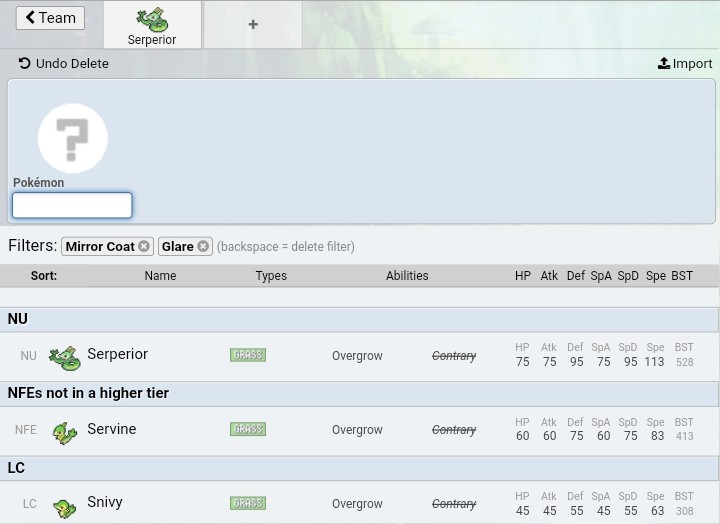Click Servine's BST value 413
Image resolution: width=720 pixels, height=524 pixels.
(x=685, y=436)
